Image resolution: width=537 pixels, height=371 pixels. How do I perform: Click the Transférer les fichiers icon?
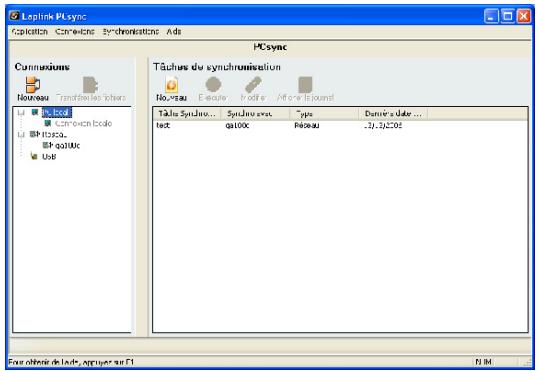90,85
